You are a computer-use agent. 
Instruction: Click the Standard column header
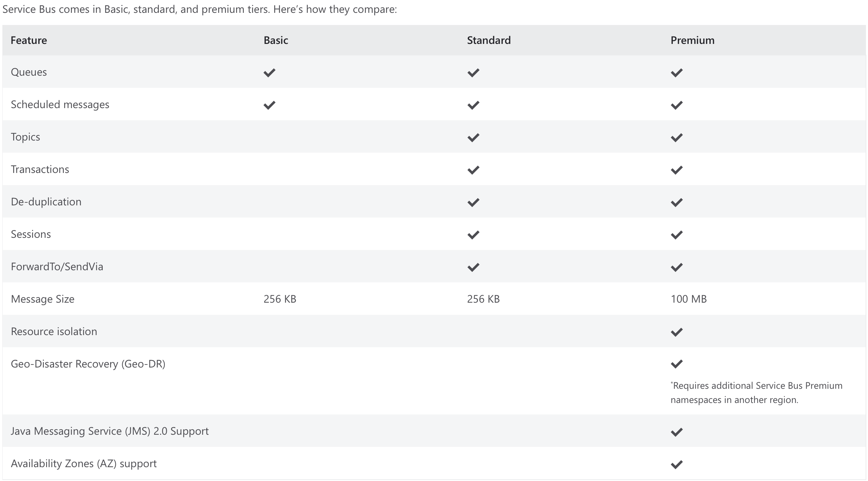point(489,40)
